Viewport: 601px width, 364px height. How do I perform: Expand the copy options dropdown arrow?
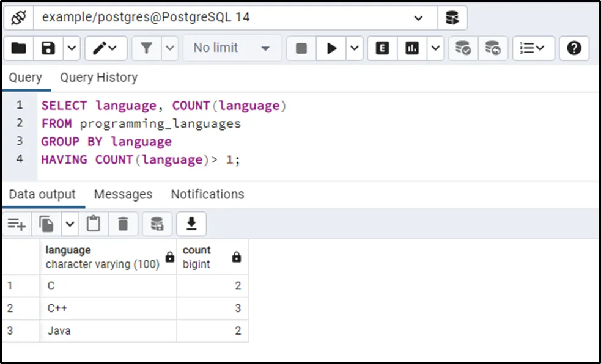point(70,224)
